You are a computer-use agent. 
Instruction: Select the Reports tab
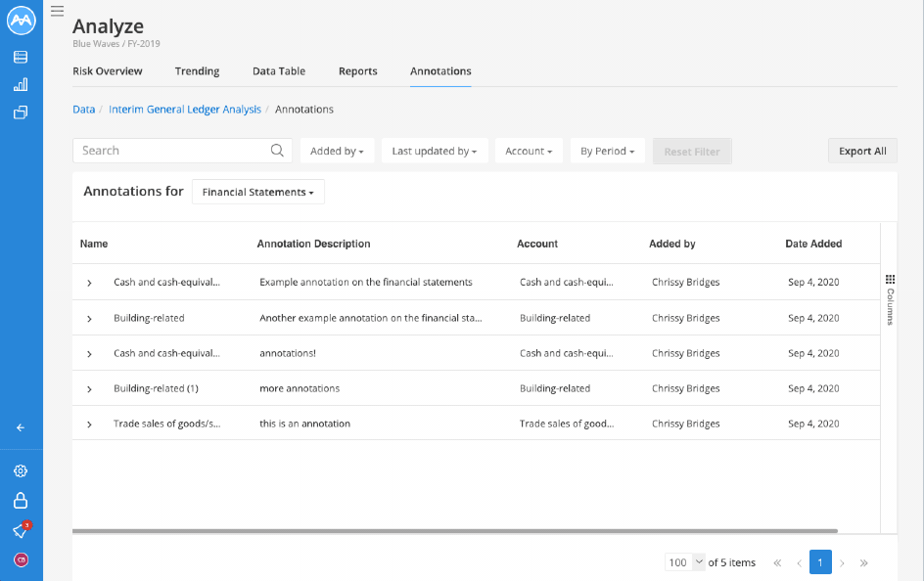[x=357, y=71]
